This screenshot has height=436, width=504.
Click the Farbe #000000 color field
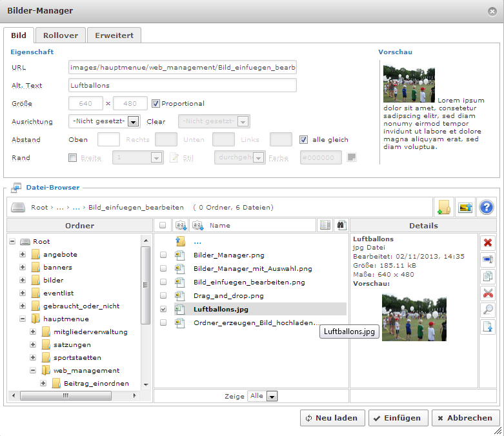coord(321,157)
